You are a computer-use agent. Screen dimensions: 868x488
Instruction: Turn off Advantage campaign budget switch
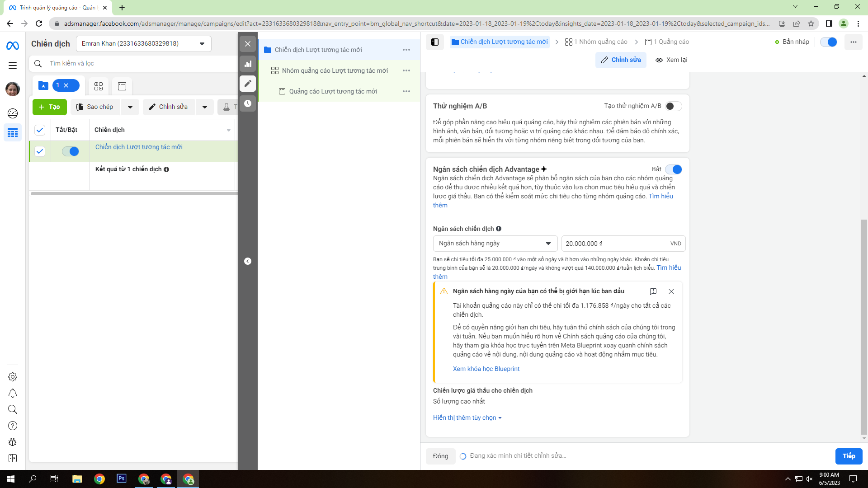point(674,169)
